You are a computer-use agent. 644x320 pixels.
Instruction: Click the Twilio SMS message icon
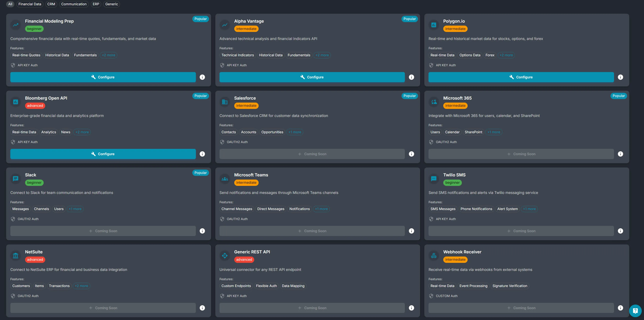(434, 179)
